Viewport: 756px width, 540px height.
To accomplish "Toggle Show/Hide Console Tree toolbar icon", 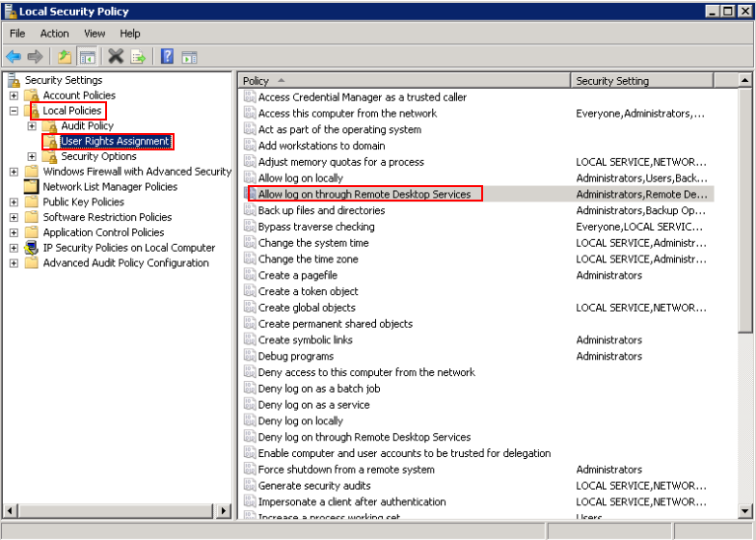I will point(88,57).
